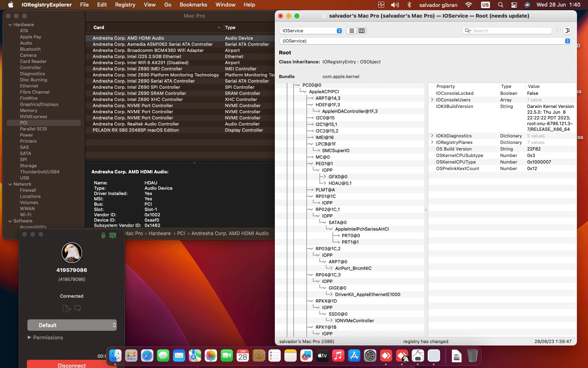Expand the IORegistryPlanes property row
Screen dimensions: 588x368
click(432, 142)
